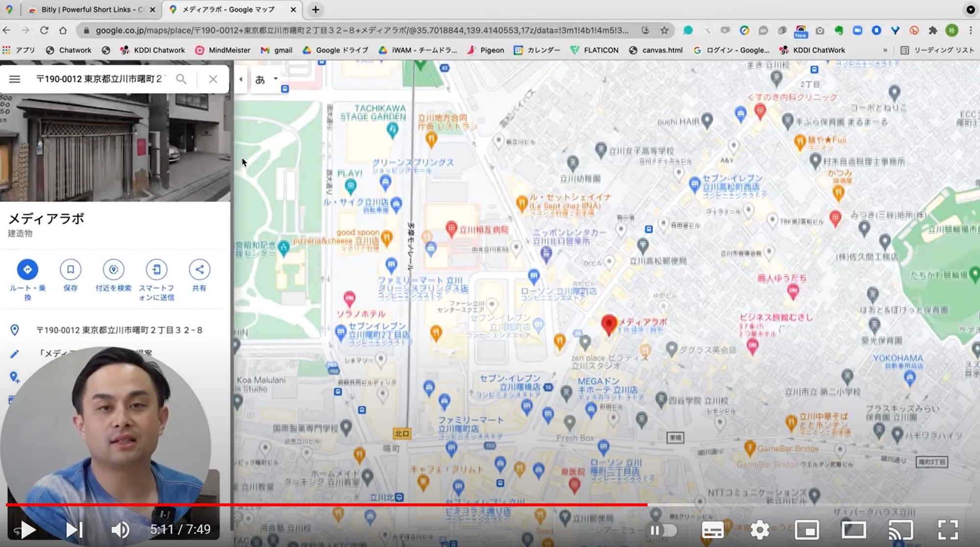Click the 立川相互病院 hospital marker
Screen dimensions: 980x547
tap(451, 229)
